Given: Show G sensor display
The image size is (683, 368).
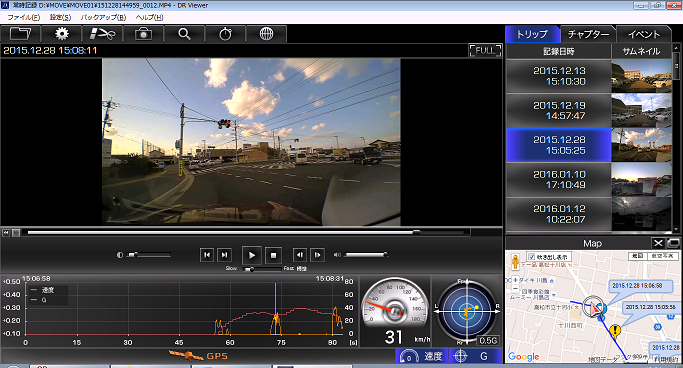Looking at the screenshot, I should pyautogui.click(x=475, y=356).
